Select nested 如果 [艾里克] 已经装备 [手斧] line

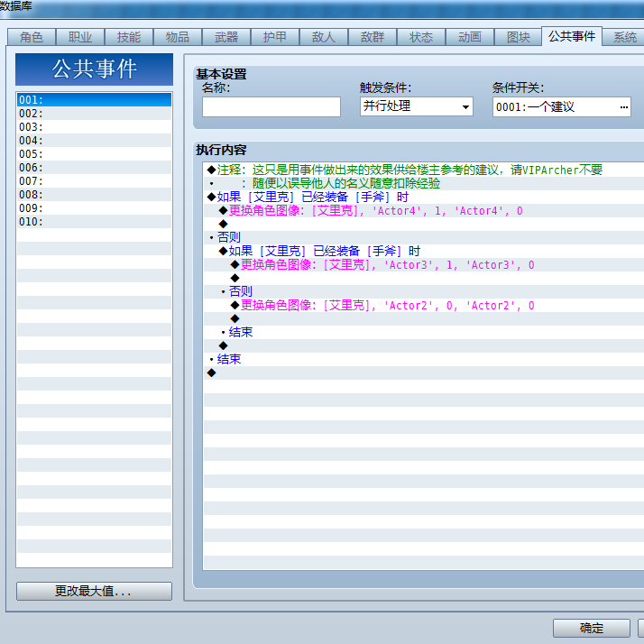pyautogui.click(x=424, y=251)
